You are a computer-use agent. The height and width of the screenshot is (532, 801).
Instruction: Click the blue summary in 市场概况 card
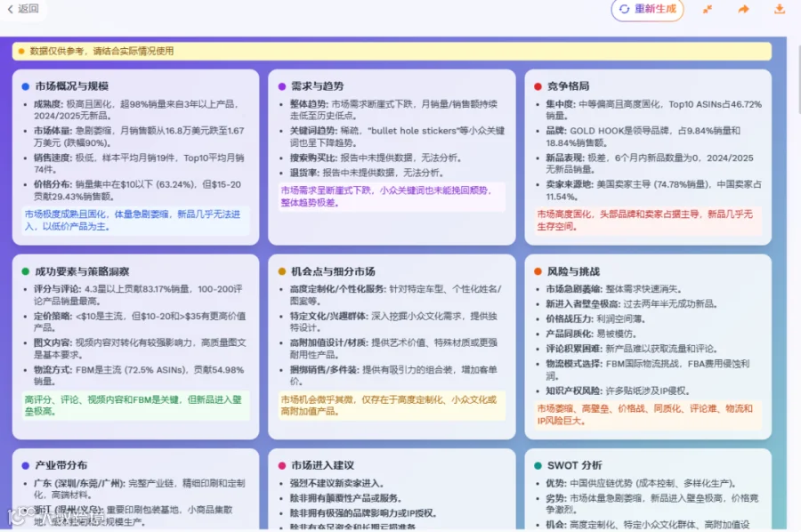tap(136, 221)
